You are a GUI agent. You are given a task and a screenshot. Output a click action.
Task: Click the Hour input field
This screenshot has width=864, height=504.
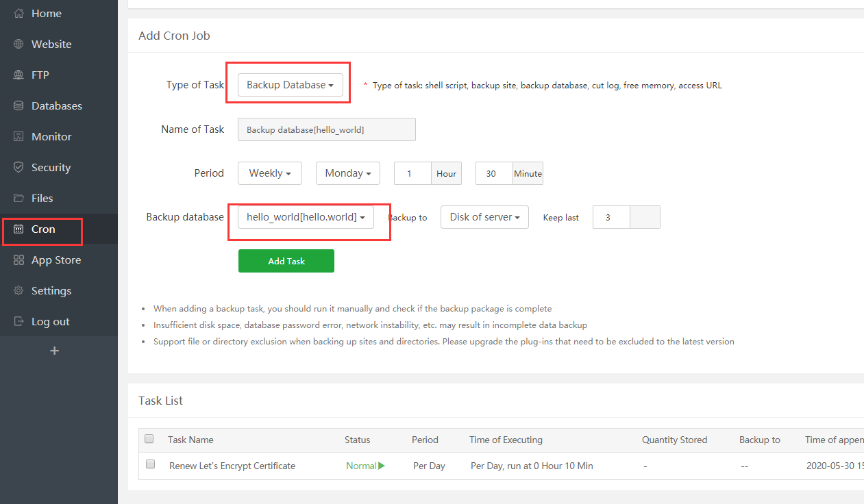pyautogui.click(x=412, y=173)
